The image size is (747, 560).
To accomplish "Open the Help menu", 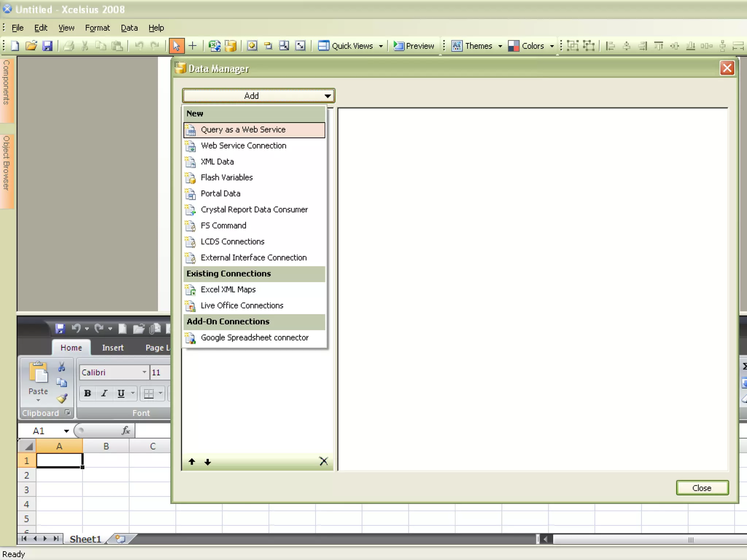I will pyautogui.click(x=156, y=28).
